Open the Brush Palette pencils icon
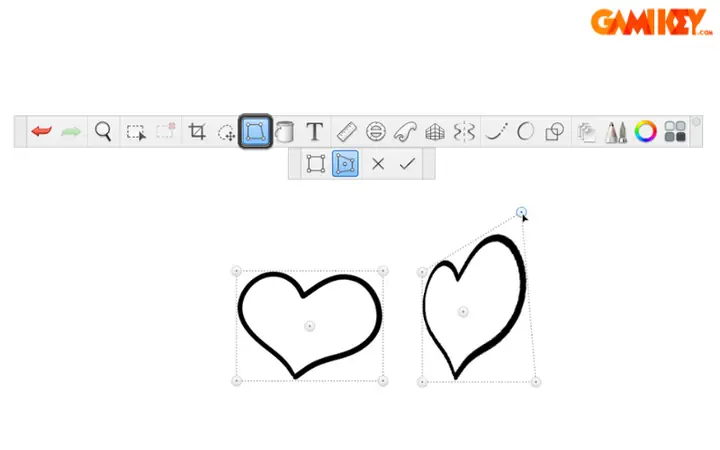Viewport: 720px width, 450px height. (x=616, y=132)
